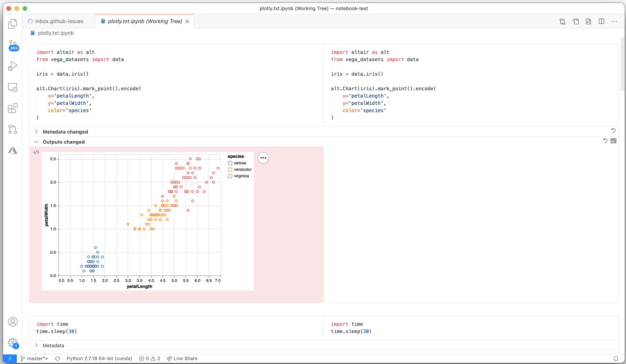Click the remote connection indicator
Image resolution: width=626 pixels, height=364 pixels.
pyautogui.click(x=10, y=358)
